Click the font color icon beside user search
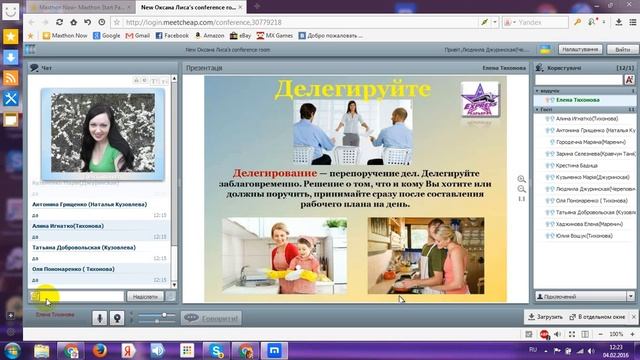Screen dimensions: 640x360 pos(629,80)
